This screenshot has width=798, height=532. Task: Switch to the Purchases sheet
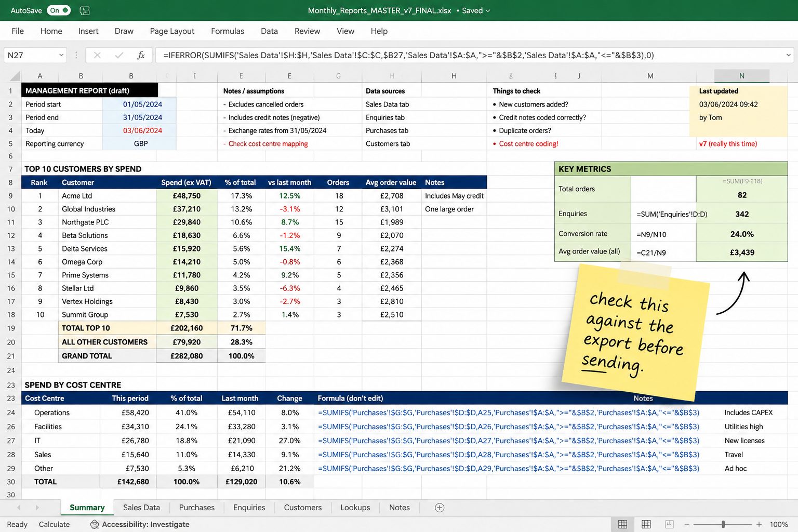click(x=196, y=508)
